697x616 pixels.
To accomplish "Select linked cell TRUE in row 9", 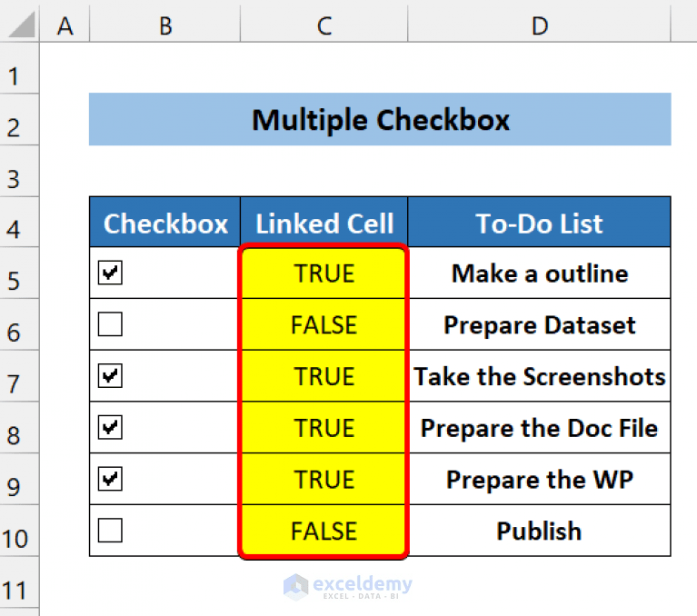I will (324, 479).
